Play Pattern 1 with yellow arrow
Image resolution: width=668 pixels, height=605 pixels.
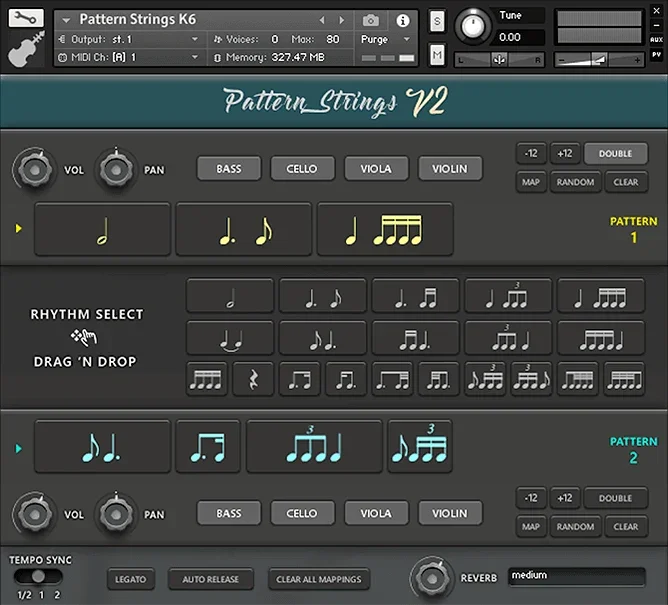tap(18, 228)
